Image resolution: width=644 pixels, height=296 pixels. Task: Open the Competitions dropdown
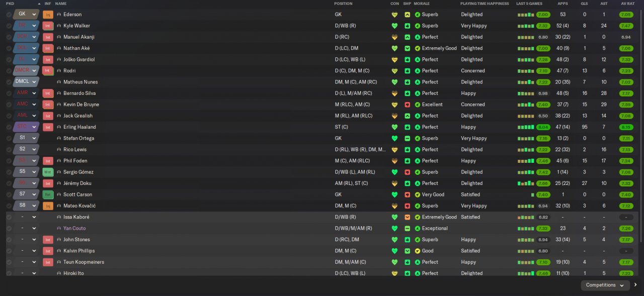(605, 285)
